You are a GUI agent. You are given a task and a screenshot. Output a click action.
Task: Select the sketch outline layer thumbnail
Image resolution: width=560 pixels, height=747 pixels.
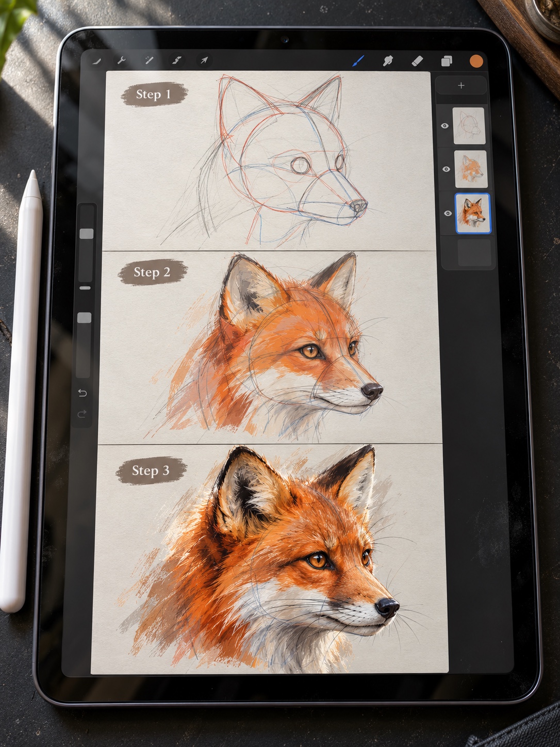pyautogui.click(x=469, y=126)
